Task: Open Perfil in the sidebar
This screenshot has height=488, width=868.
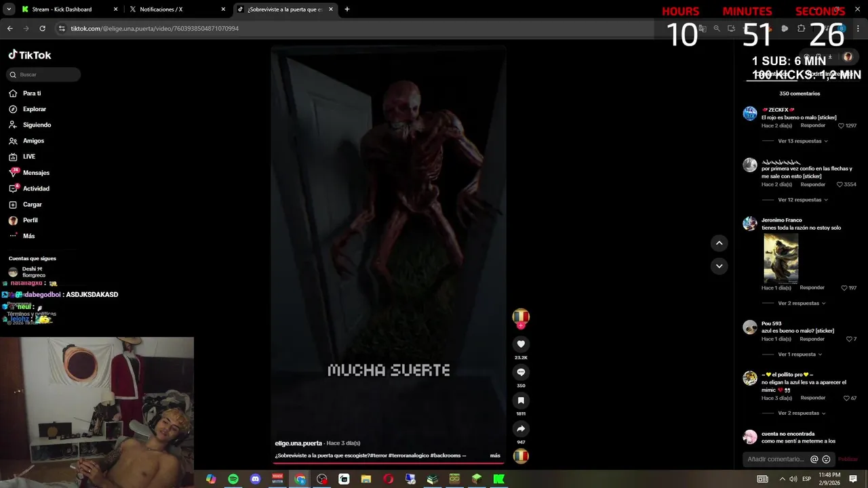Action: (x=24, y=220)
